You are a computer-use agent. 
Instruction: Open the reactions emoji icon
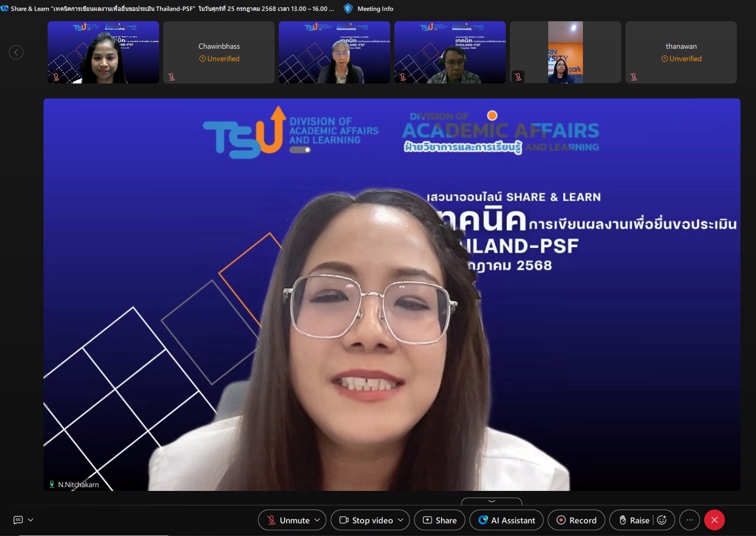point(662,520)
